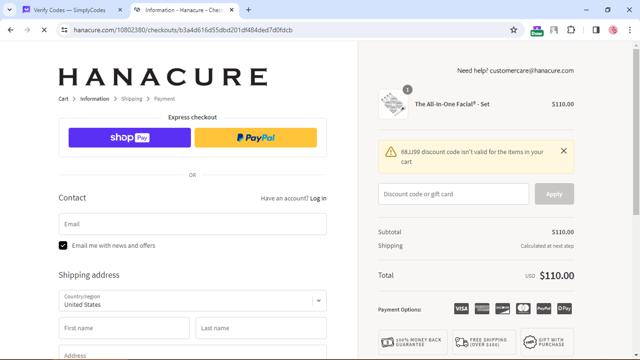Image resolution: width=640 pixels, height=360 pixels.
Task: Click the address bar URL
Action: click(x=183, y=30)
